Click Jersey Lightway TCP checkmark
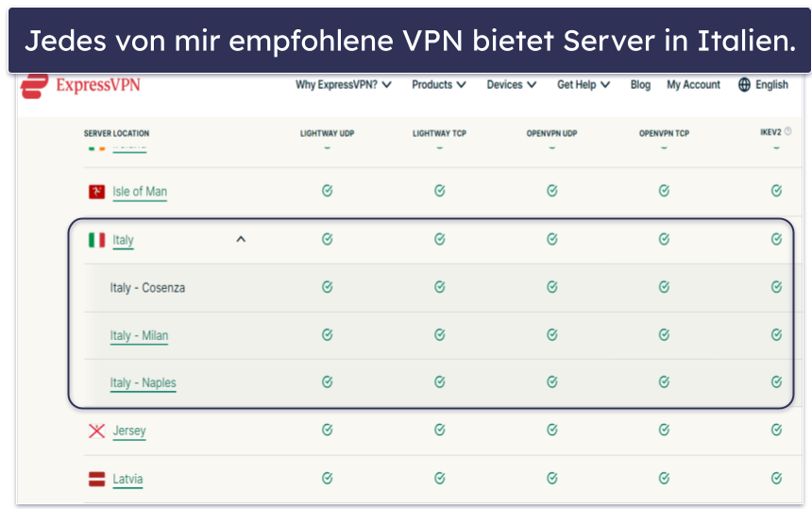The height and width of the screenshot is (509, 812). click(x=440, y=430)
